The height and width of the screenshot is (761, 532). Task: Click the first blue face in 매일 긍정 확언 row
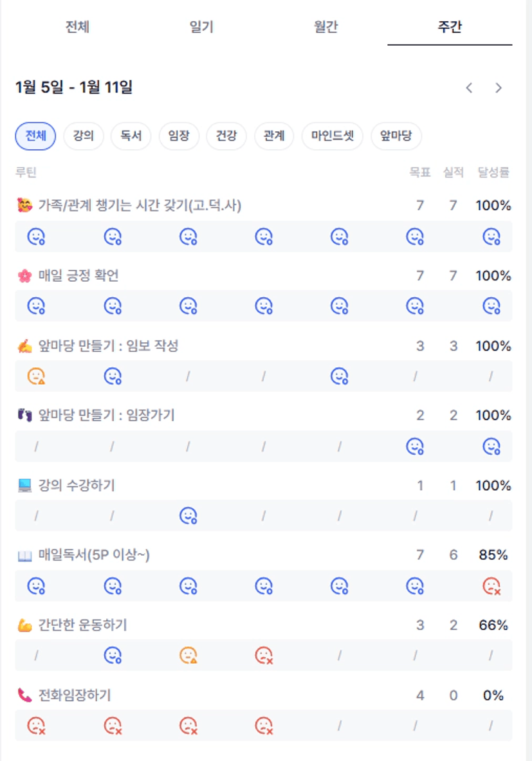(x=36, y=306)
